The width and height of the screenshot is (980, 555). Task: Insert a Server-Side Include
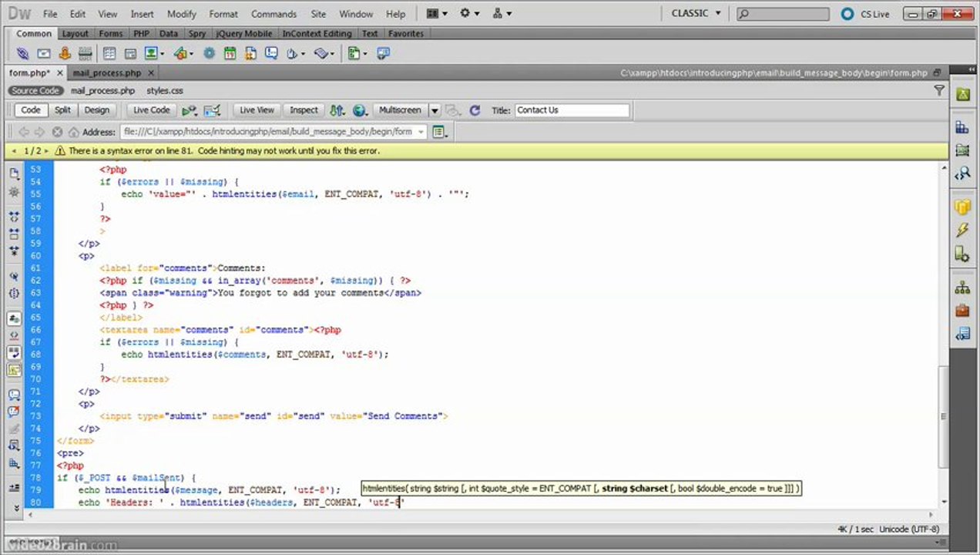click(250, 53)
